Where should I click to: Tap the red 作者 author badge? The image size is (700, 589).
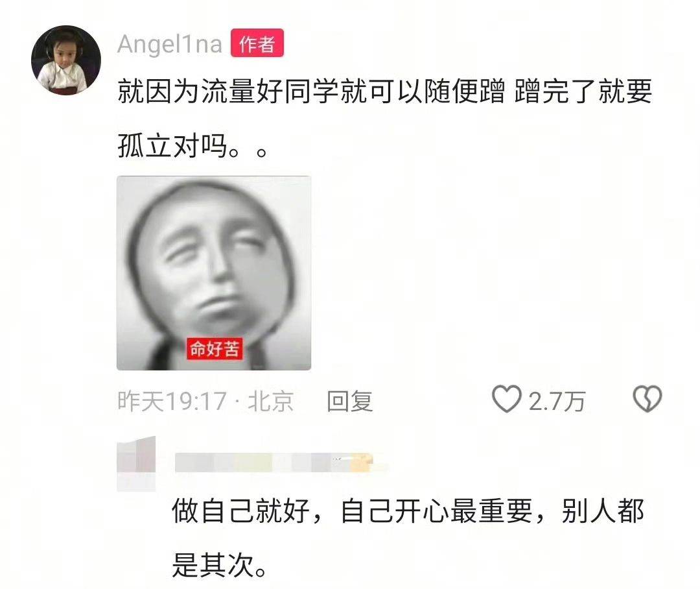tap(257, 43)
